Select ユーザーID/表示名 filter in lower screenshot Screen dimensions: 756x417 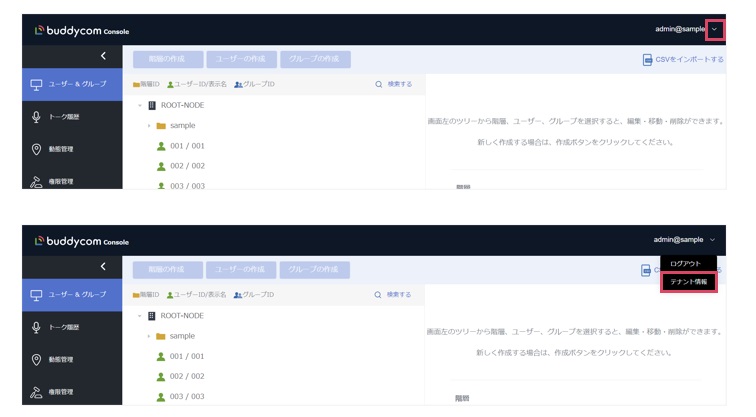196,295
